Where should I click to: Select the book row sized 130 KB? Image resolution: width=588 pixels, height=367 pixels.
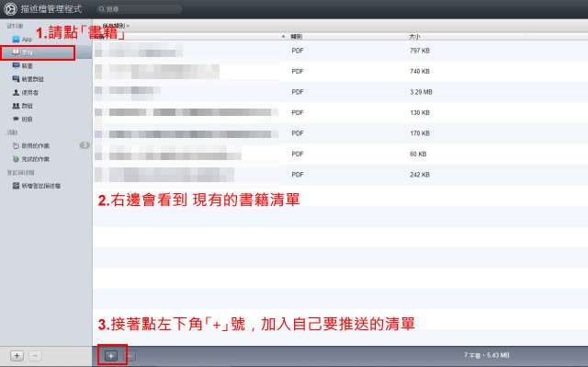(x=340, y=112)
